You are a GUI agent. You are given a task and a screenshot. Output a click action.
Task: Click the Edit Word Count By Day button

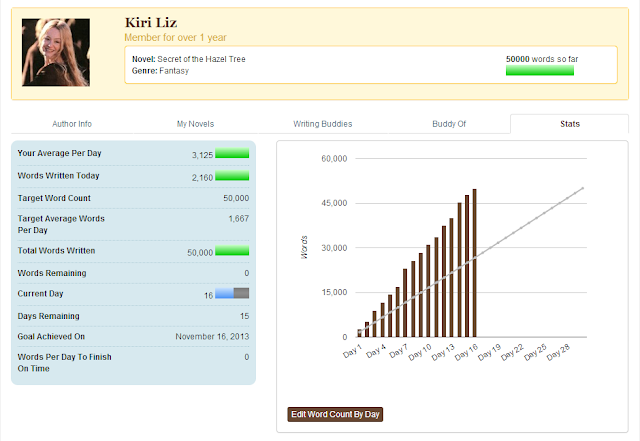[335, 414]
